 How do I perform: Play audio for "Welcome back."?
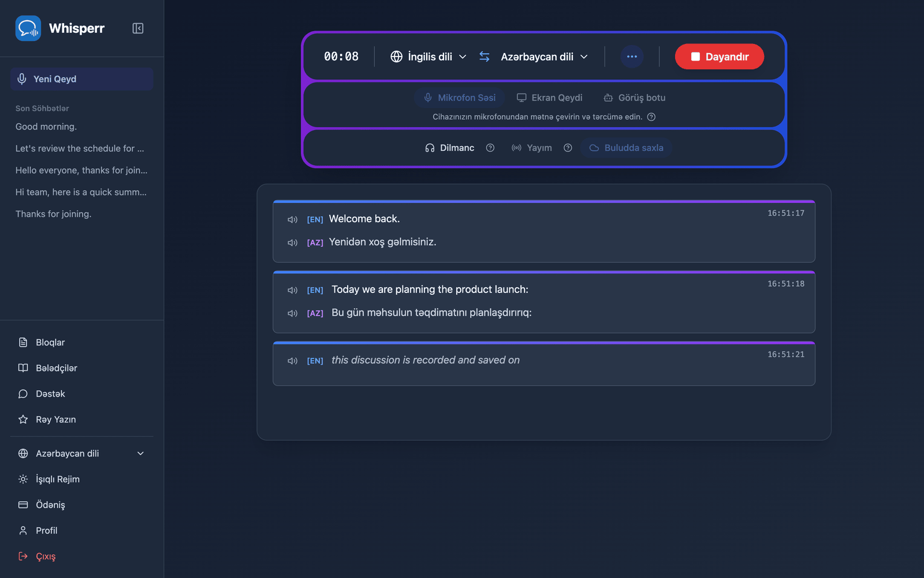(x=292, y=220)
